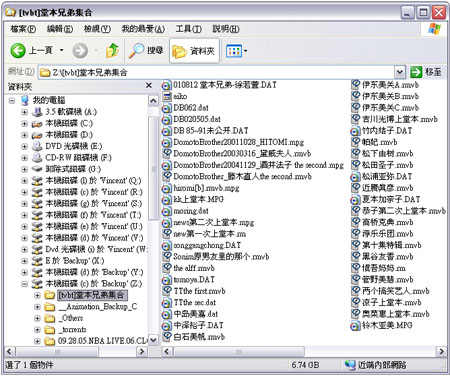Select tomoya.DAT file icon
Image resolution: width=450 pixels, height=376 pixels.
166,280
